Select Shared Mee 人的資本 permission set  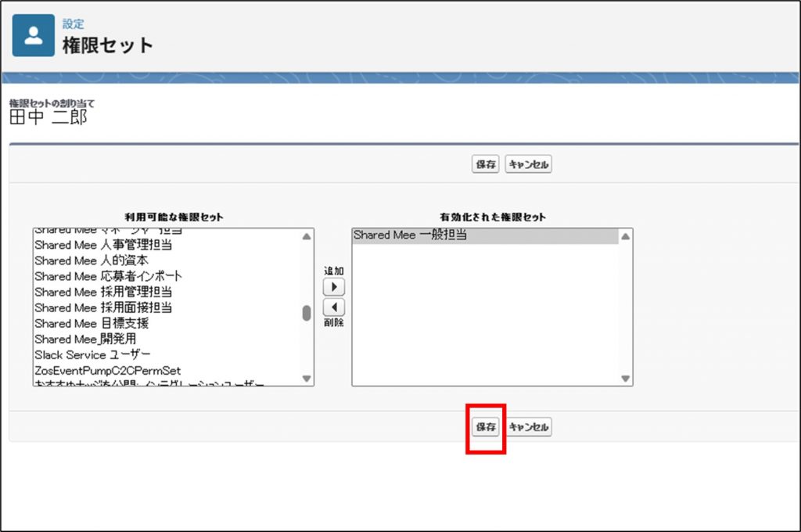92,261
